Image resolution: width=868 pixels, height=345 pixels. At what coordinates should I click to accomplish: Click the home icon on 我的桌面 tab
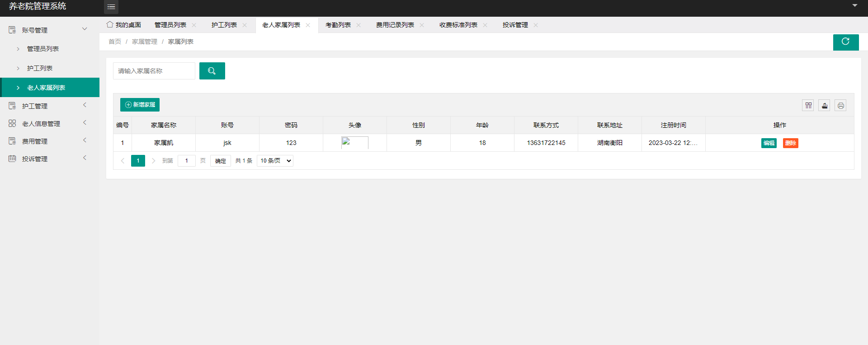[x=110, y=24]
